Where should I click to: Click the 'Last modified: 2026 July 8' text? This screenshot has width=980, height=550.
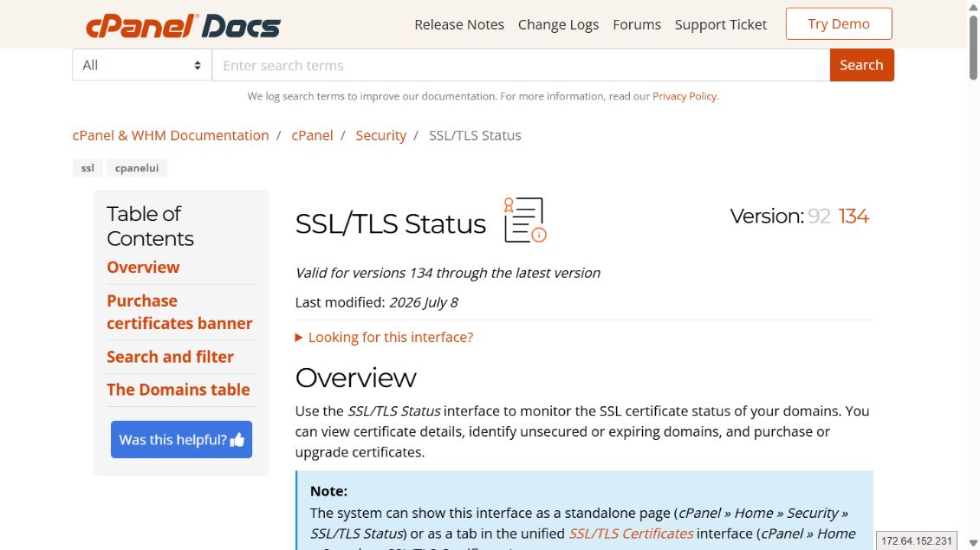(376, 302)
